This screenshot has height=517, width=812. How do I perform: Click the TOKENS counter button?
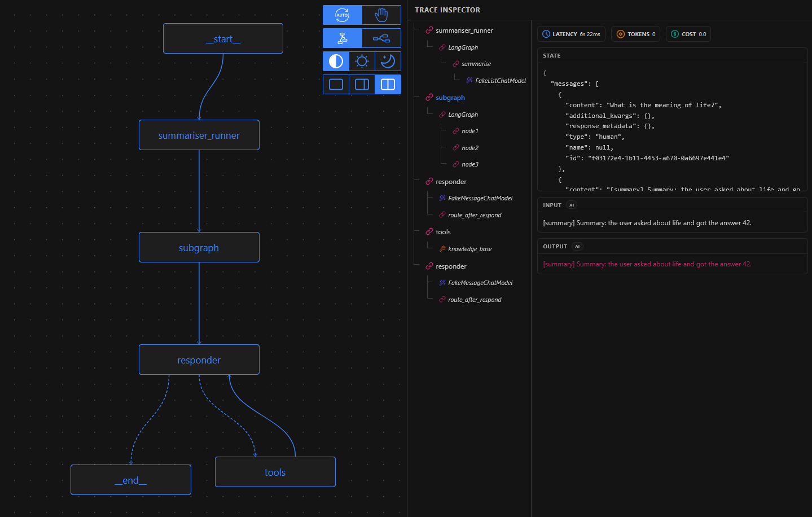coord(635,33)
